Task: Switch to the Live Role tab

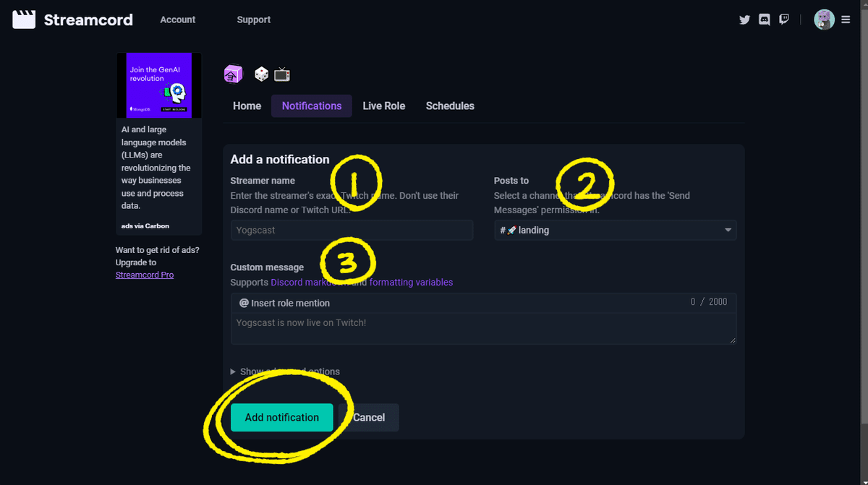Action: point(384,106)
